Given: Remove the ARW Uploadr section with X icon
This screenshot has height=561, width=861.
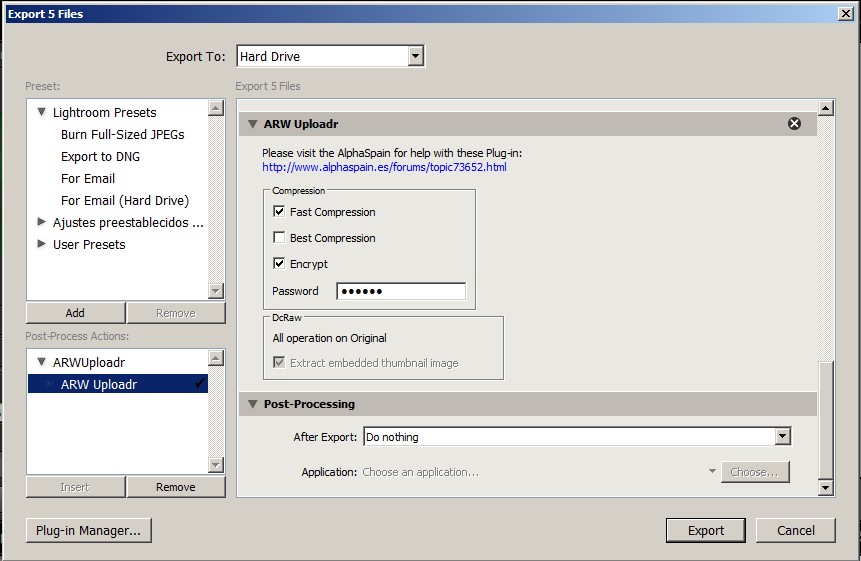Looking at the screenshot, I should click(794, 124).
